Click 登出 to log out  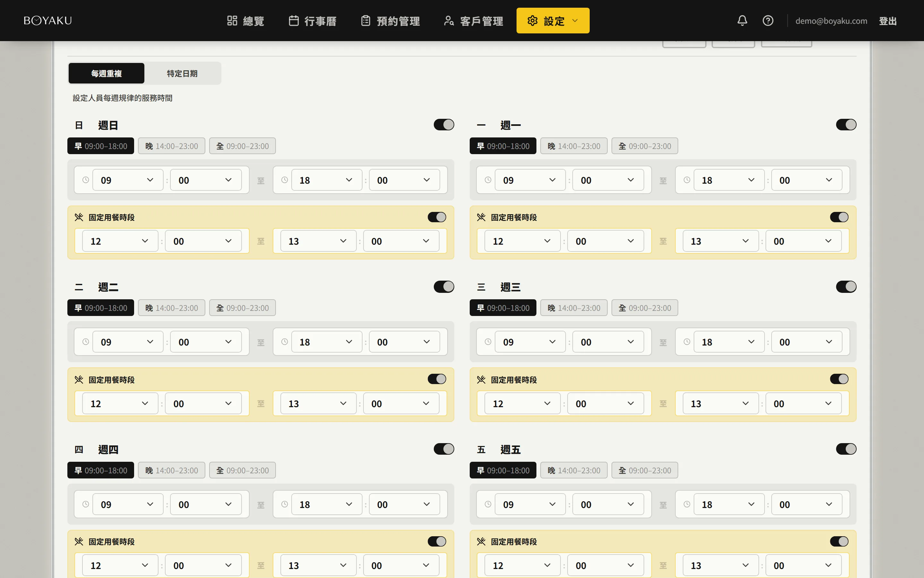888,21
